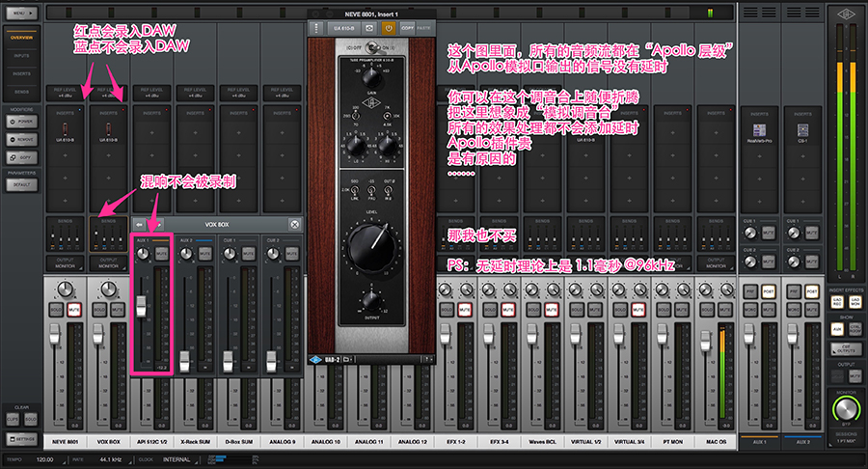Open CLOCK source INTERNAL dropdown
This screenshot has width=868, height=469.
point(176,460)
